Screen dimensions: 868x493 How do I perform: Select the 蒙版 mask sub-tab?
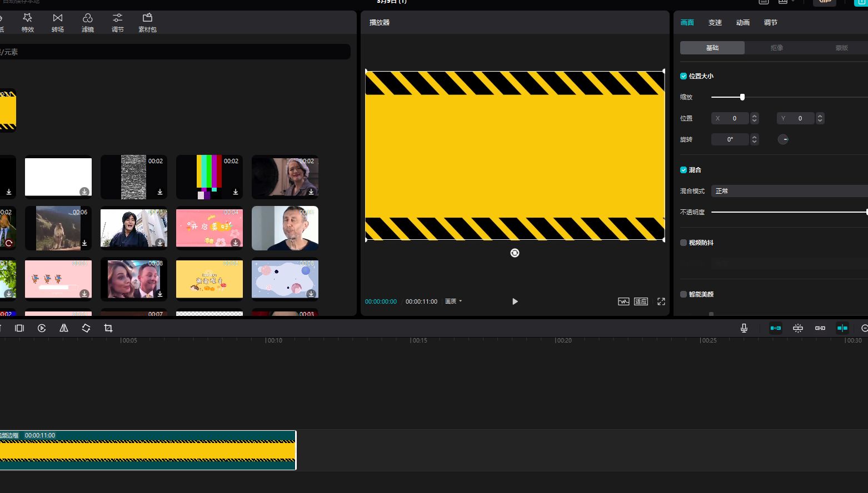point(841,48)
